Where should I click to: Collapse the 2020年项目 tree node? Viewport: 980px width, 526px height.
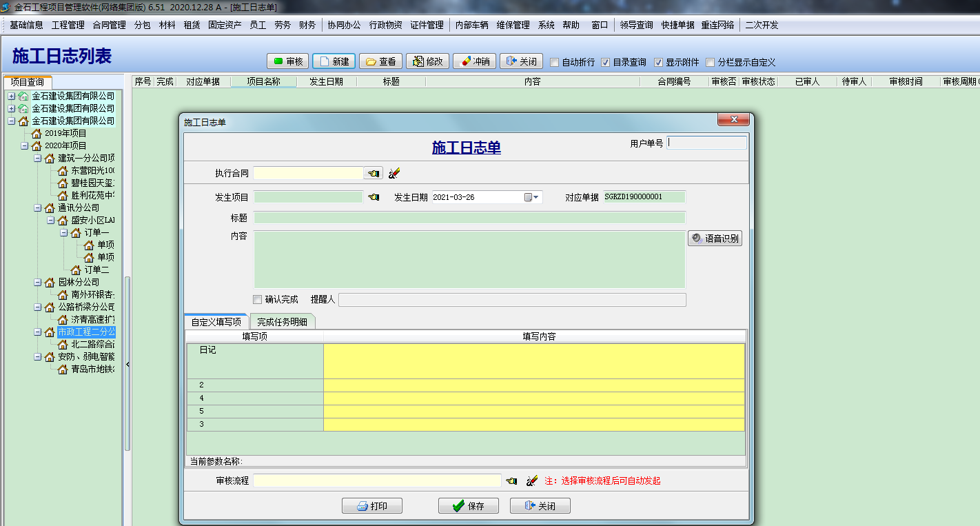tap(24, 145)
